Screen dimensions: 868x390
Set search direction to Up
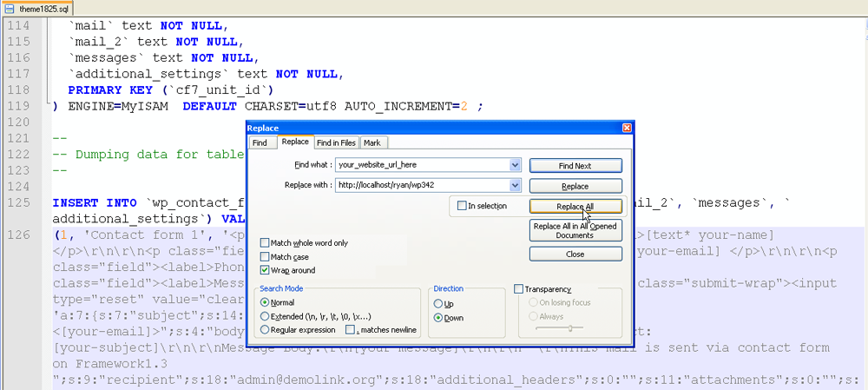[437, 304]
